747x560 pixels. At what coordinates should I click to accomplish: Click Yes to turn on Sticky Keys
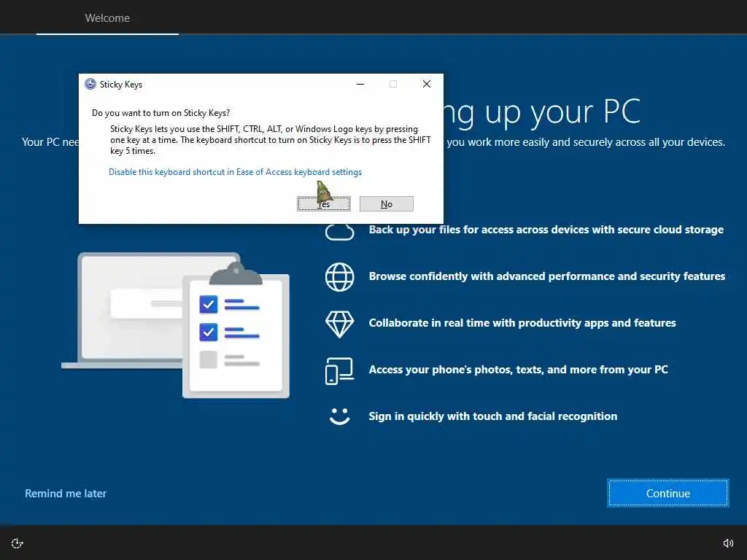tap(323, 204)
